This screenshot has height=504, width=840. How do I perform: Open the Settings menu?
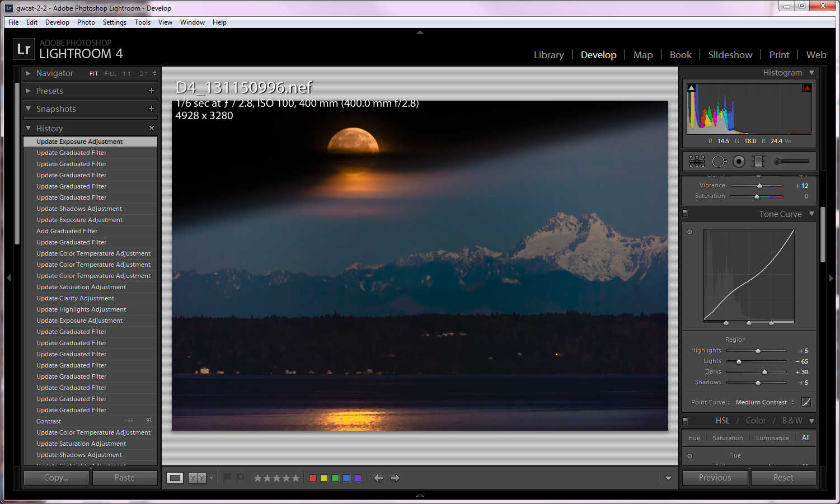(x=114, y=22)
